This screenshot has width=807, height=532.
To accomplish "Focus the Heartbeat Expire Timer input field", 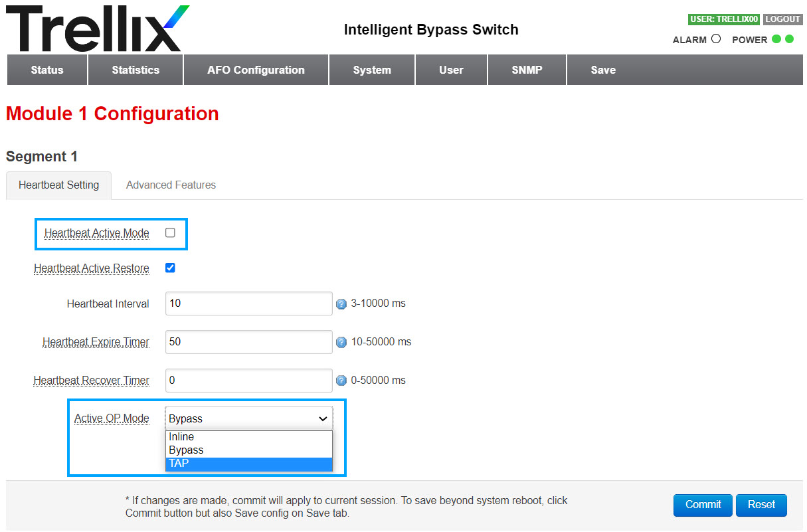I will 248,342.
